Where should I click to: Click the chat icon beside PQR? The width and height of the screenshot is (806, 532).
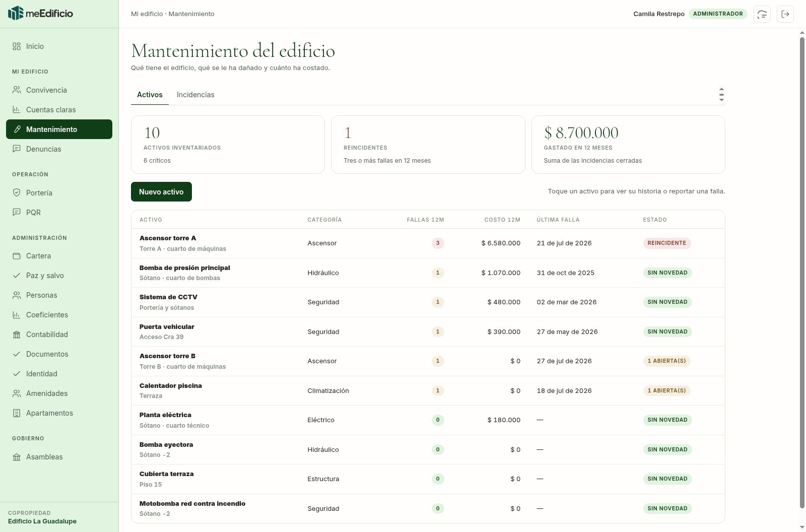(x=17, y=213)
